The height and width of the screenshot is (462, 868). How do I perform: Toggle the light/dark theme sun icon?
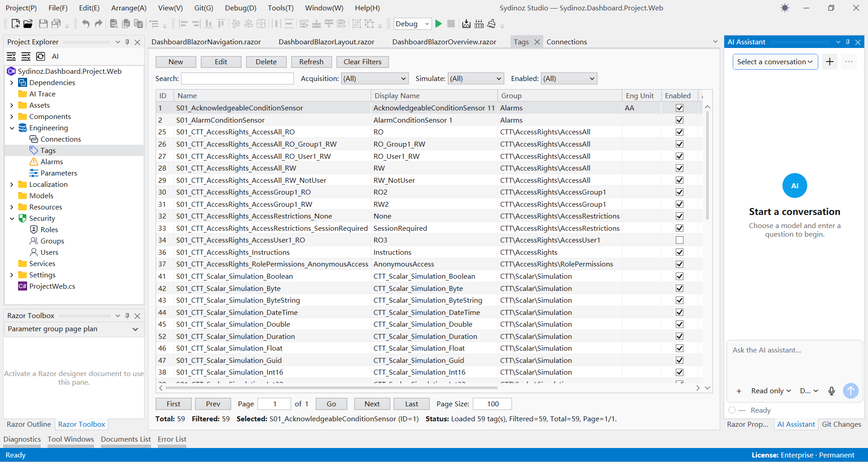785,8
